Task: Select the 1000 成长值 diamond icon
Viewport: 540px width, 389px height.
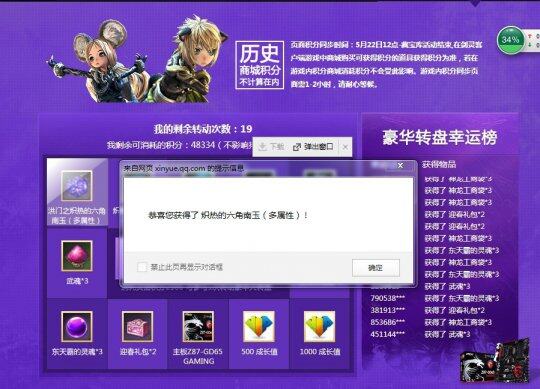Action: pos(320,326)
